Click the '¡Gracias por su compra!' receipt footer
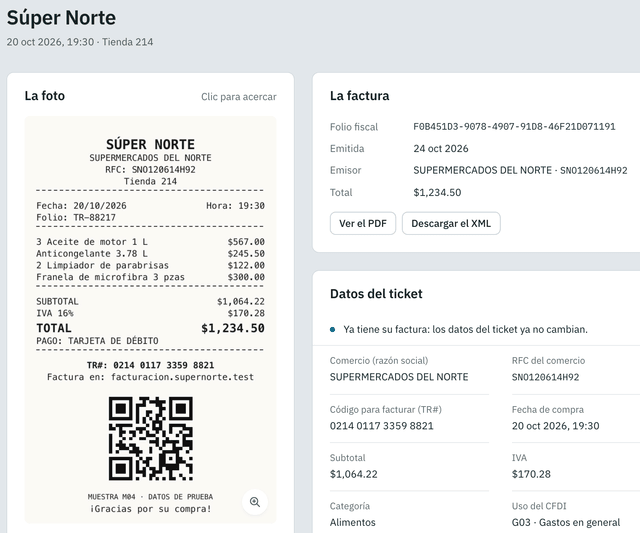640x533 pixels. pos(151,509)
